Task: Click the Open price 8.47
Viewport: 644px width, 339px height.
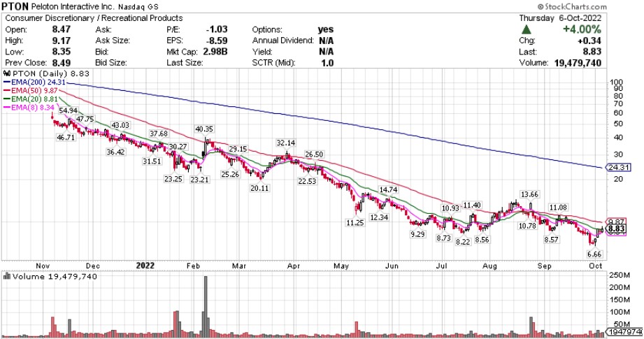Action: [62, 29]
